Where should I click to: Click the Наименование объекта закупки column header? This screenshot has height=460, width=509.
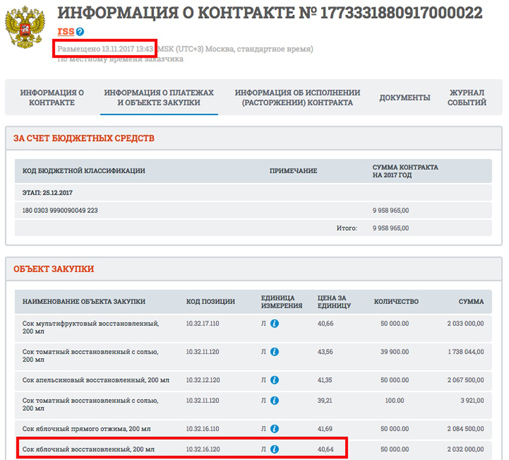[x=84, y=301]
